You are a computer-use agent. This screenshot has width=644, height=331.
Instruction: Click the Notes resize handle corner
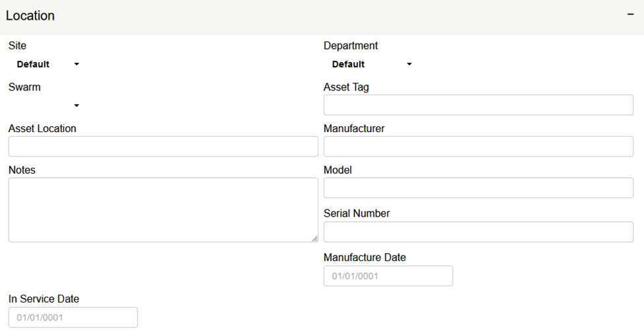pos(314,239)
